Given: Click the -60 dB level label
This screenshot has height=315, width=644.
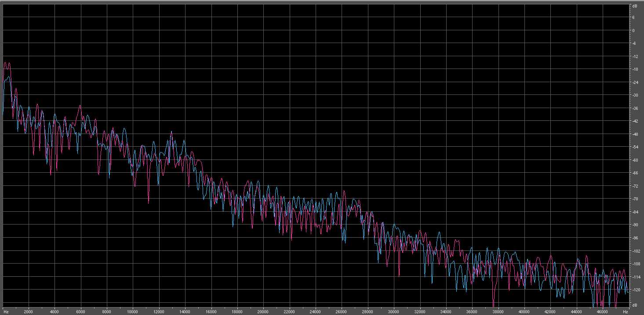Looking at the screenshot, I should click(x=634, y=160).
